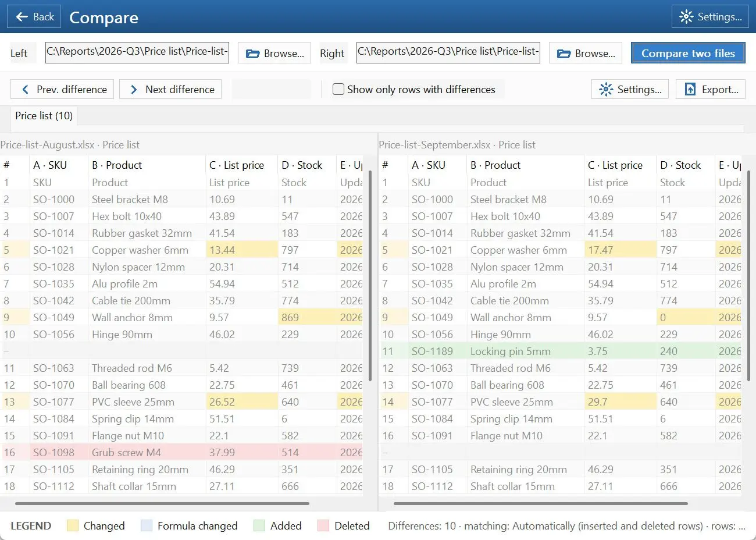
Task: Click the export icon beside Export
Action: click(x=690, y=89)
